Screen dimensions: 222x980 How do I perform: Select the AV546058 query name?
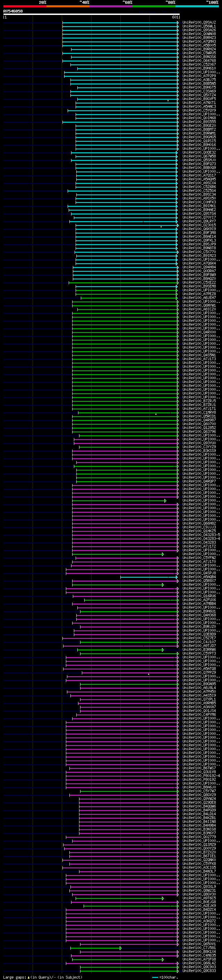pyautogui.click(x=13, y=11)
